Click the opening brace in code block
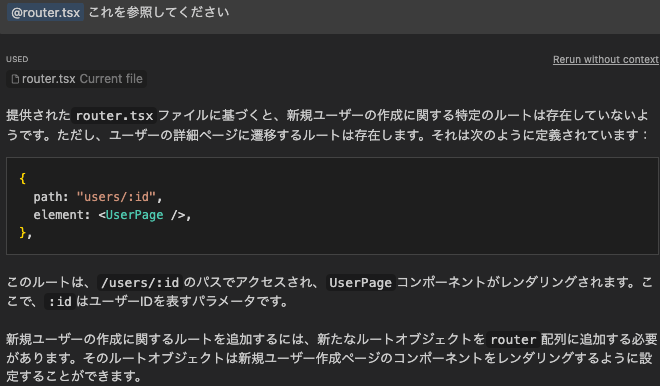This screenshot has height=386, width=660. point(22,178)
